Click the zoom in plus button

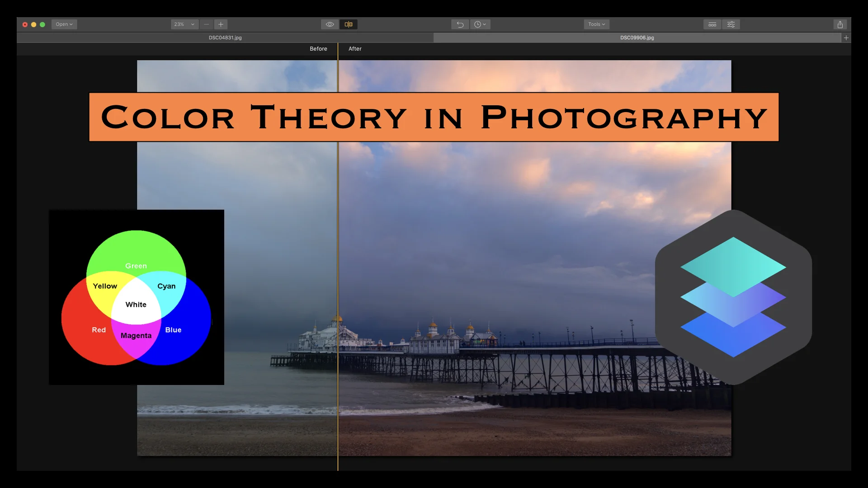coord(221,24)
